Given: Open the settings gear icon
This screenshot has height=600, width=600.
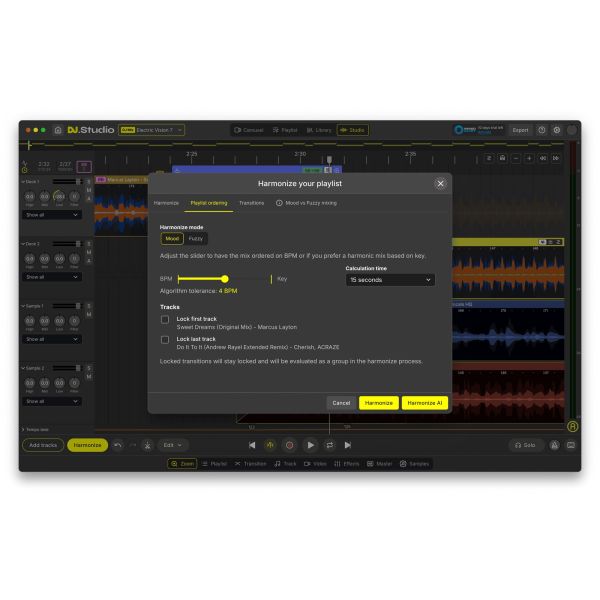Looking at the screenshot, I should point(557,130).
